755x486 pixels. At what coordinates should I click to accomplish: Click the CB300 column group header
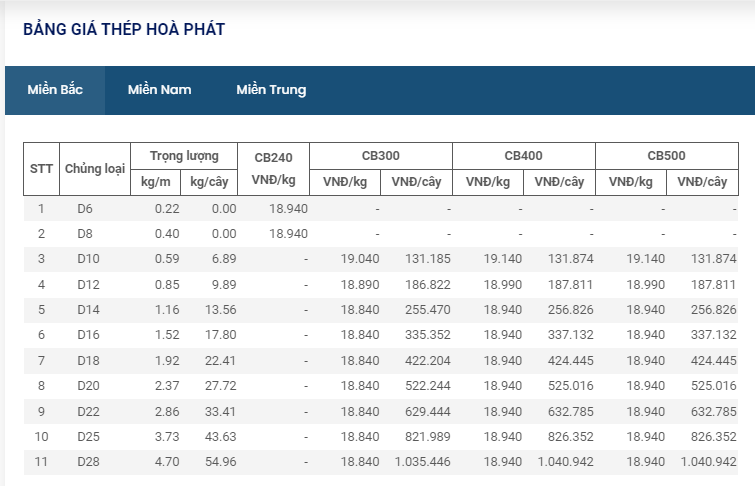click(381, 156)
